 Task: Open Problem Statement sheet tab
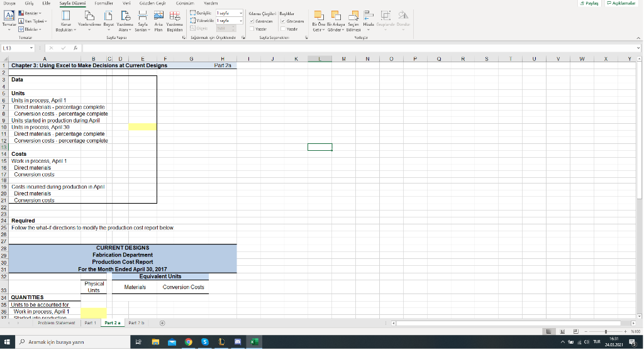(x=57, y=323)
